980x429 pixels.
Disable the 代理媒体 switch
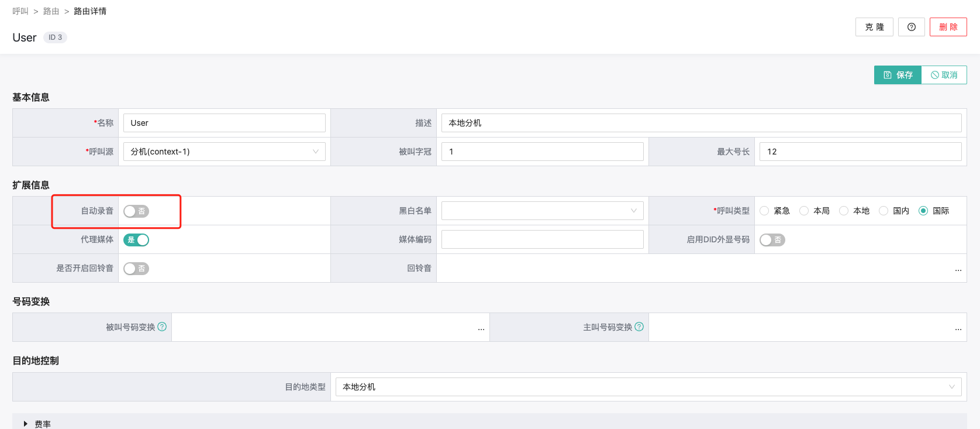point(136,240)
